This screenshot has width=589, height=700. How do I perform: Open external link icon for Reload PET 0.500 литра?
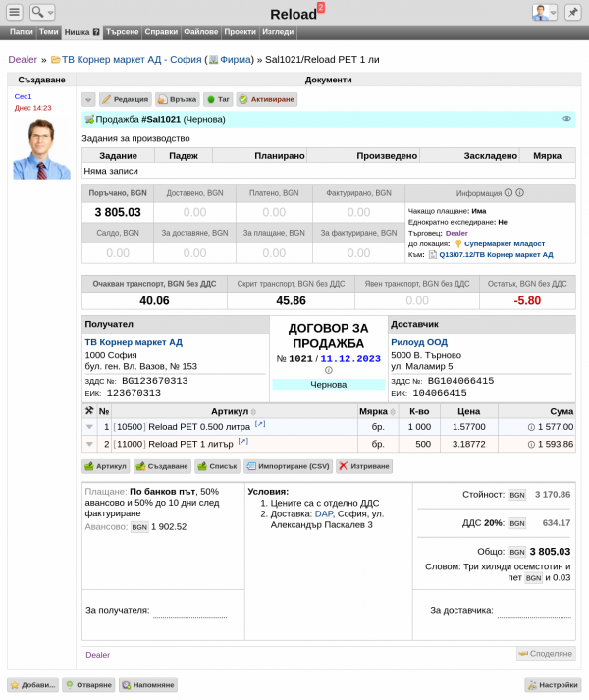click(x=260, y=424)
